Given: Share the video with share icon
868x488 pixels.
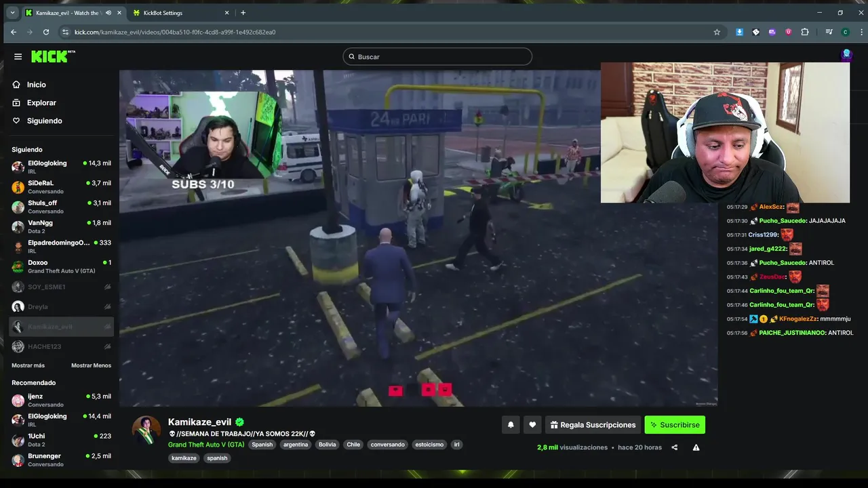Looking at the screenshot, I should (x=674, y=447).
